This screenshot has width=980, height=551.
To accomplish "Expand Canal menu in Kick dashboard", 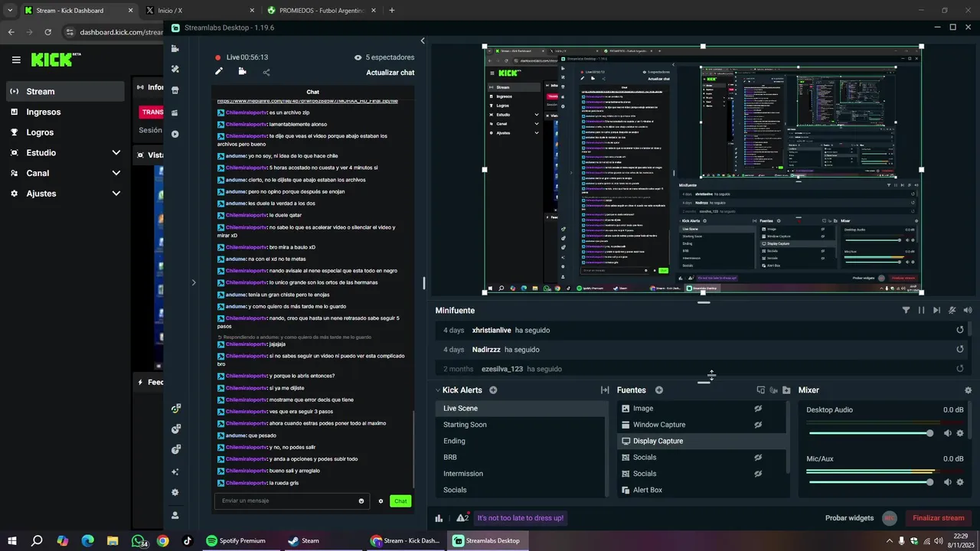I will point(116,173).
